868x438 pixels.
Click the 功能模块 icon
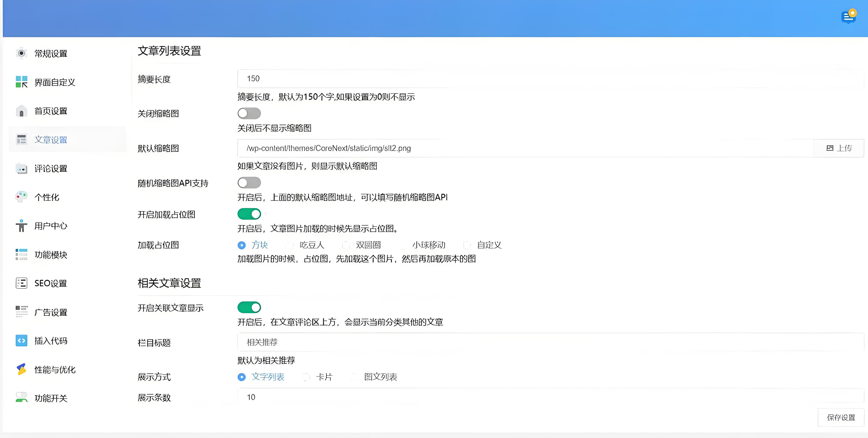pyautogui.click(x=22, y=255)
